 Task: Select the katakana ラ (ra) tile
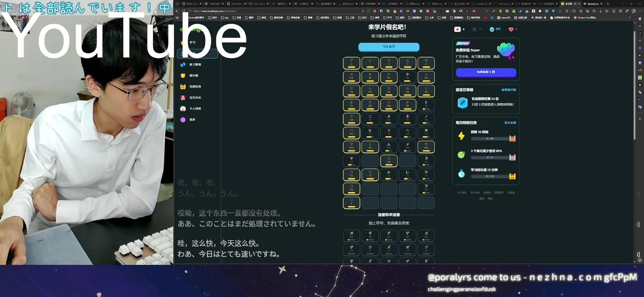pyautogui.click(x=351, y=174)
